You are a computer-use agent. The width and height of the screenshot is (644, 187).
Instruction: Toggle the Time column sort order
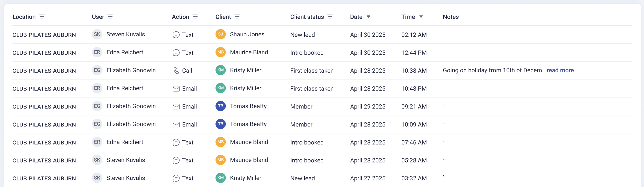point(421,17)
